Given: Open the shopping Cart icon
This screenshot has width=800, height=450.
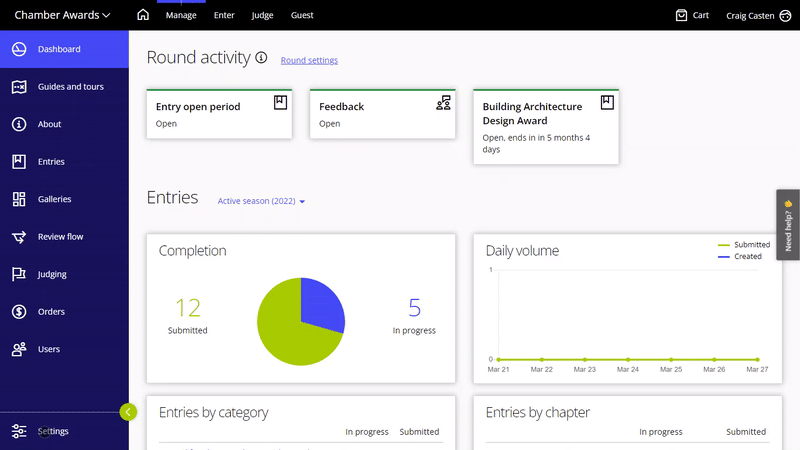Looking at the screenshot, I should tap(682, 15).
